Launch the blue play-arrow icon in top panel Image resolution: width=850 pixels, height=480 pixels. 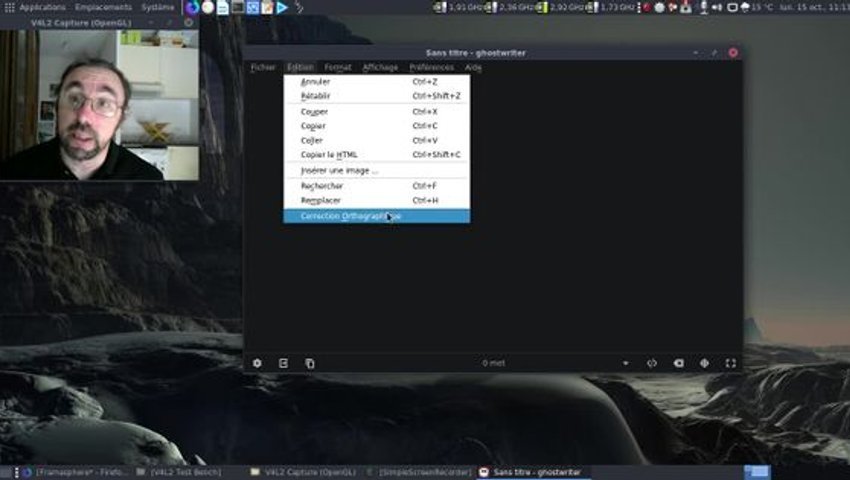pyautogui.click(x=282, y=7)
